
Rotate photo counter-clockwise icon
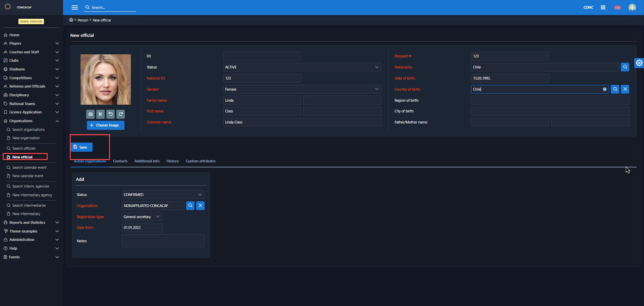(x=110, y=114)
